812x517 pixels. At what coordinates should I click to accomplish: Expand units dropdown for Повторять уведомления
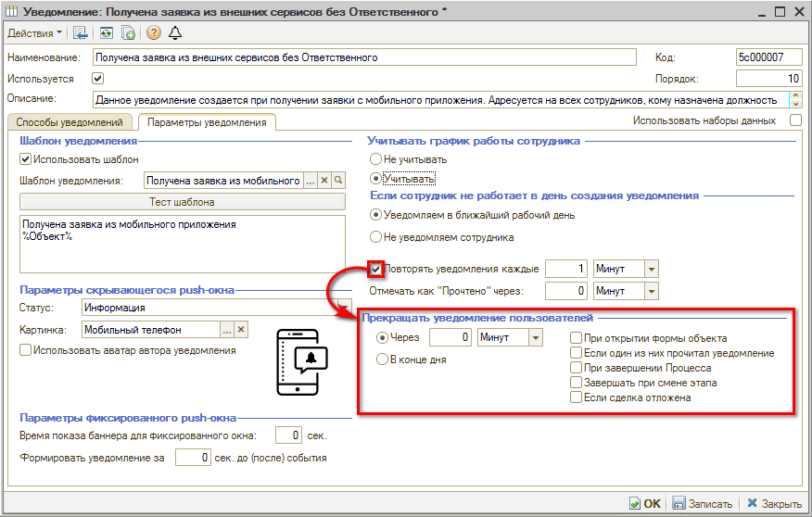coord(651,269)
